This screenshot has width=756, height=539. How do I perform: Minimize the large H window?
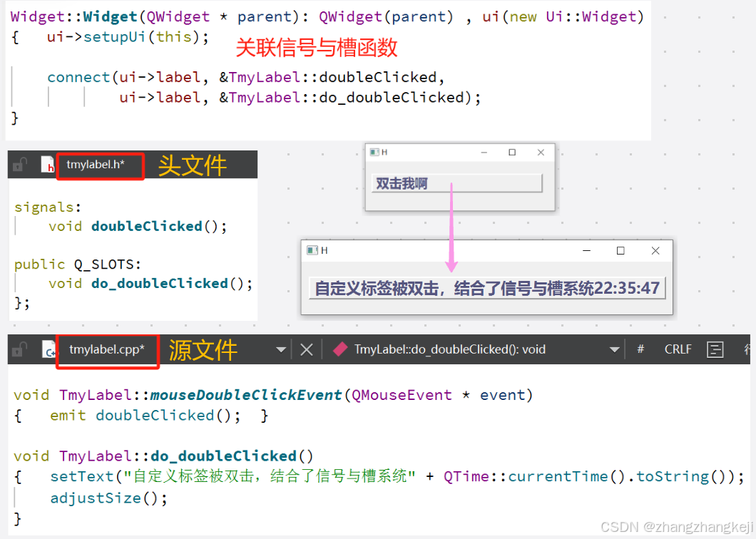coord(587,251)
